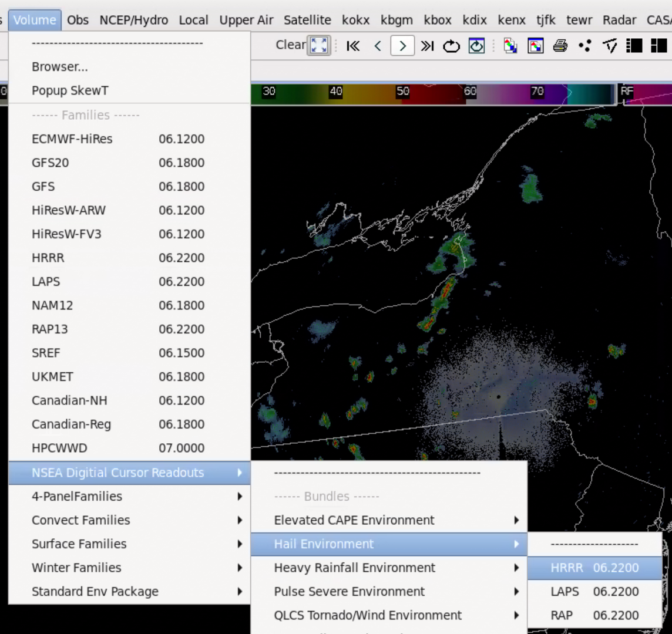Click the Clear button in the toolbar
The height and width of the screenshot is (634, 672).
click(291, 45)
